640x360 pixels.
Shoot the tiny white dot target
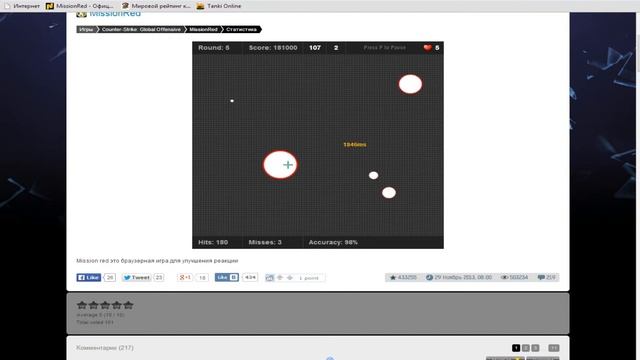[232, 101]
